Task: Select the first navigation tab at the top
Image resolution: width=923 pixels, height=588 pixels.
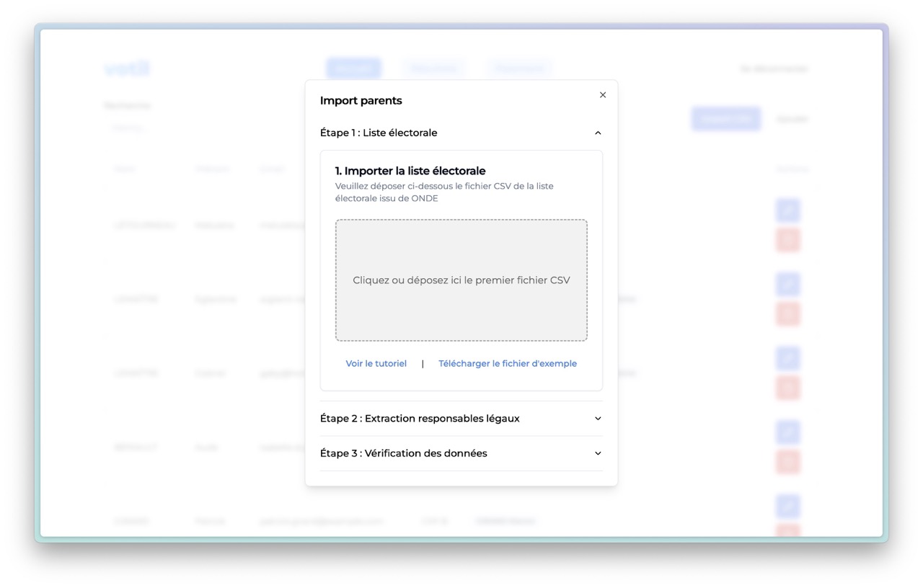Action: [353, 68]
